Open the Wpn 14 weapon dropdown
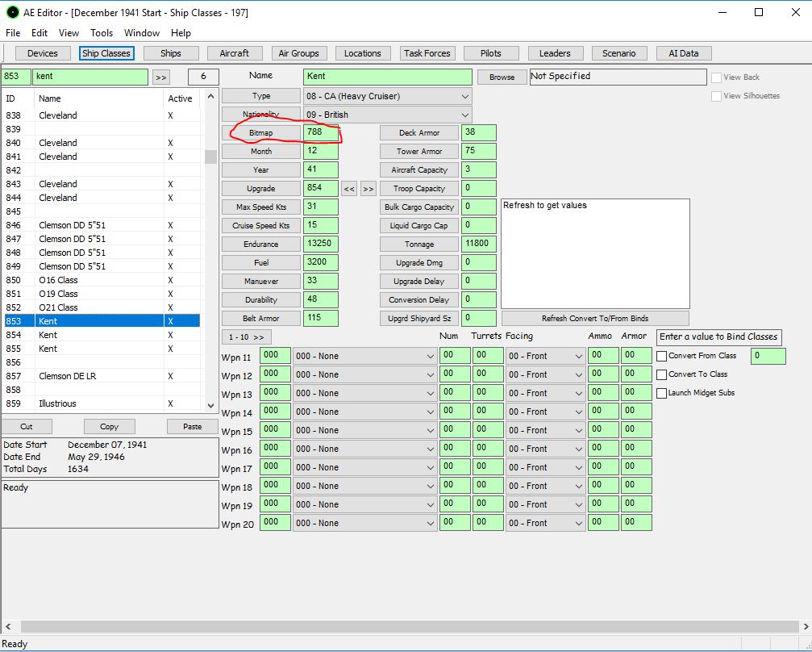Screen dimensions: 812x652 [365, 412]
